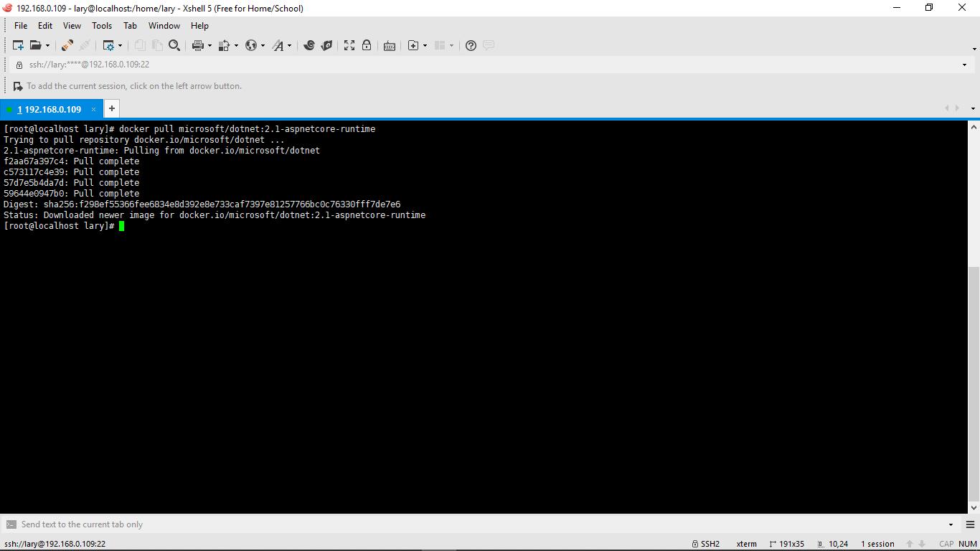Screen dimensions: 980x551
Task: Click the NUM status indicator
Action: tap(967, 544)
